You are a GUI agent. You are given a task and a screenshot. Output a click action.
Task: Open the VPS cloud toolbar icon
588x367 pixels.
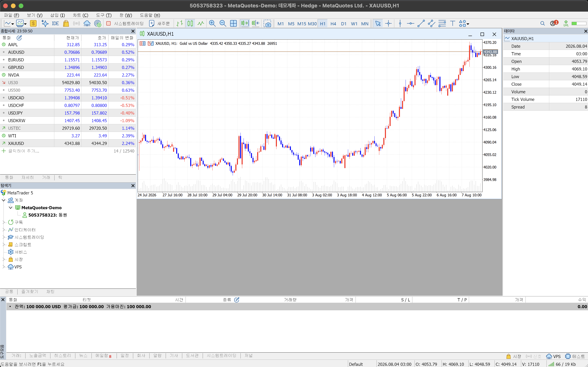87,24
